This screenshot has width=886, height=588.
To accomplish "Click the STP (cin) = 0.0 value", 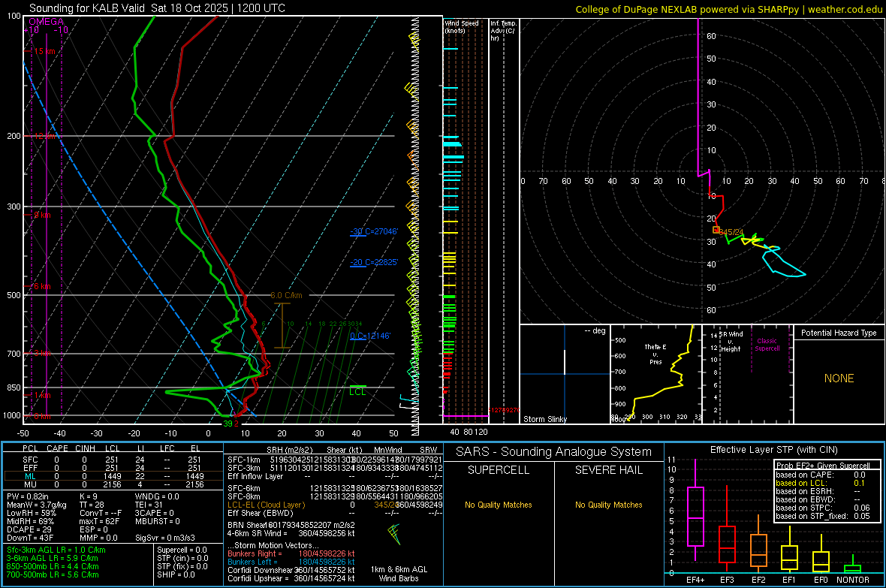I will (182, 558).
